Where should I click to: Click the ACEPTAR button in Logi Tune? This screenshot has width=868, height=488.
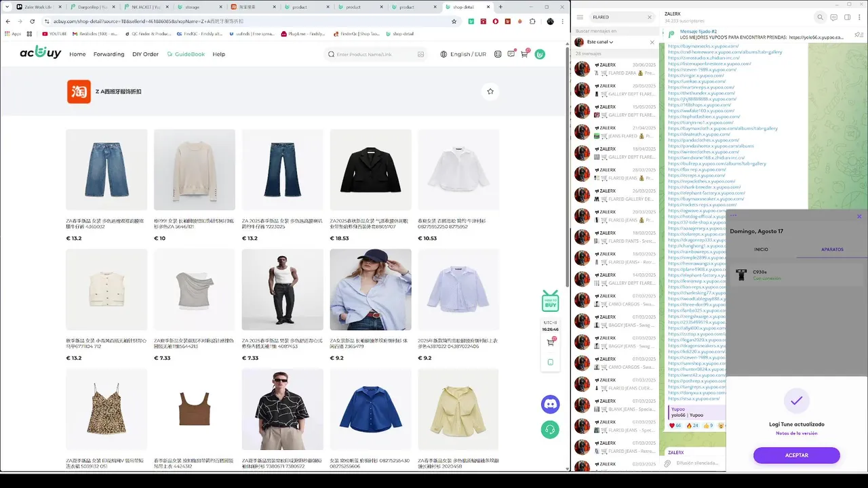tap(796, 455)
